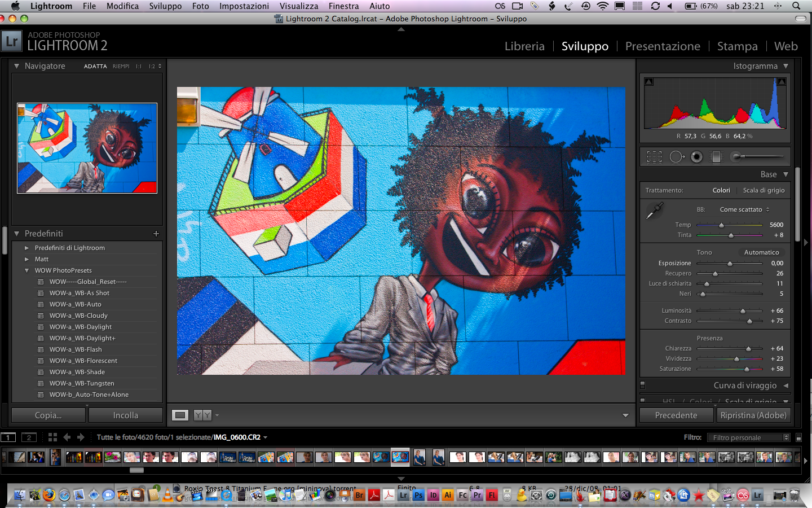Screen dimensions: 812x508
Task: Open the Impostazioni menu
Action: click(244, 6)
